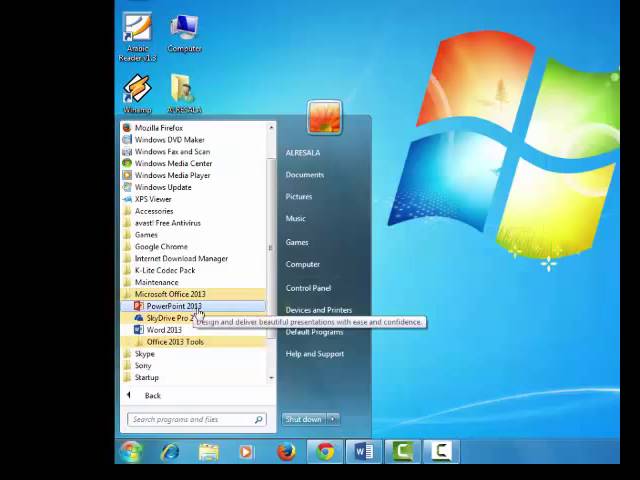Click the PowerPoint 2013 icon
The width and height of the screenshot is (640, 480).
pos(139,306)
